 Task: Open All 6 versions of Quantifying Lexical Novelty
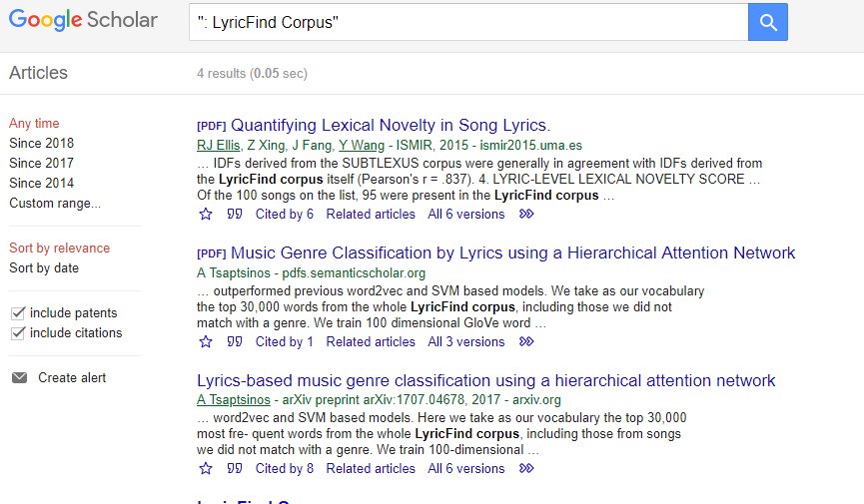pos(466,215)
